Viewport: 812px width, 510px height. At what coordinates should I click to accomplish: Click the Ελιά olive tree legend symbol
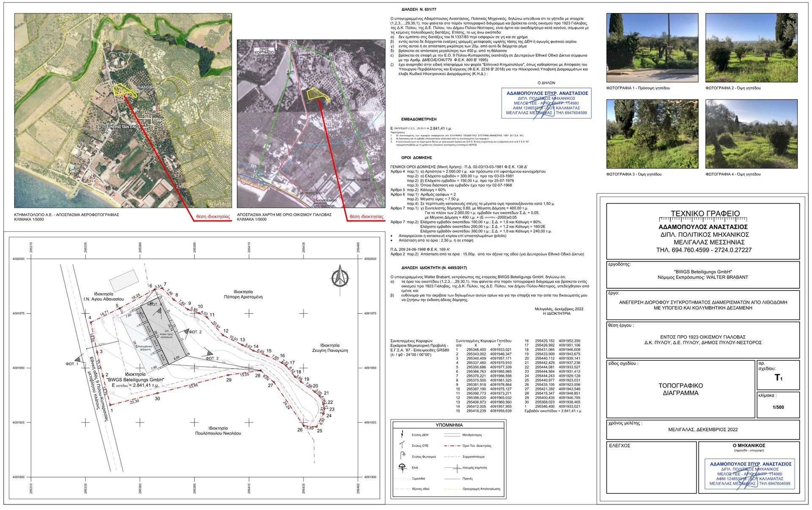coord(402,468)
